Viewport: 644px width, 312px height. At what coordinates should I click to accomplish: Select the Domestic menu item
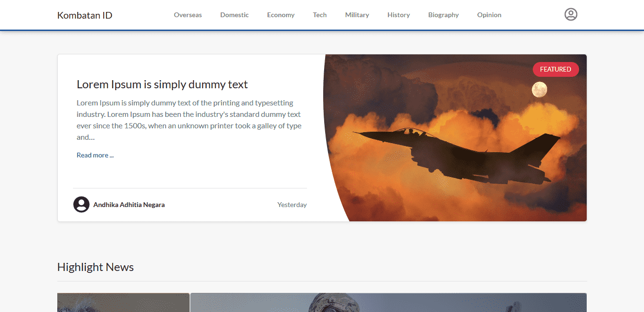click(234, 15)
